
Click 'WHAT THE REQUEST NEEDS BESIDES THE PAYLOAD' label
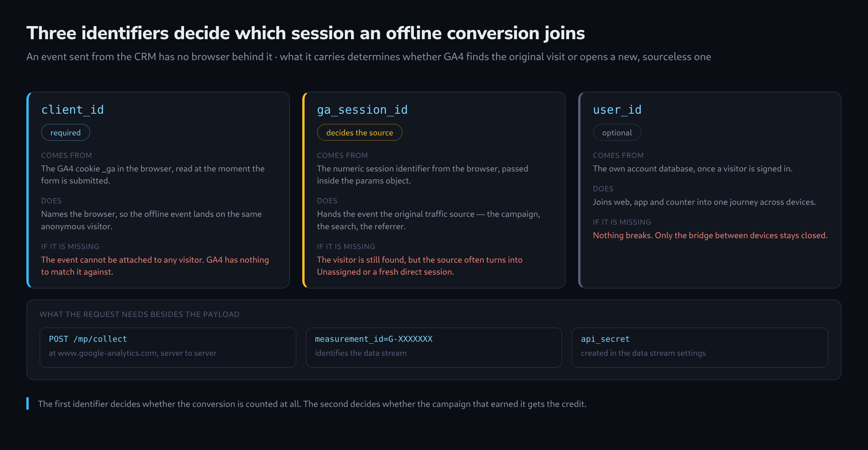click(139, 314)
